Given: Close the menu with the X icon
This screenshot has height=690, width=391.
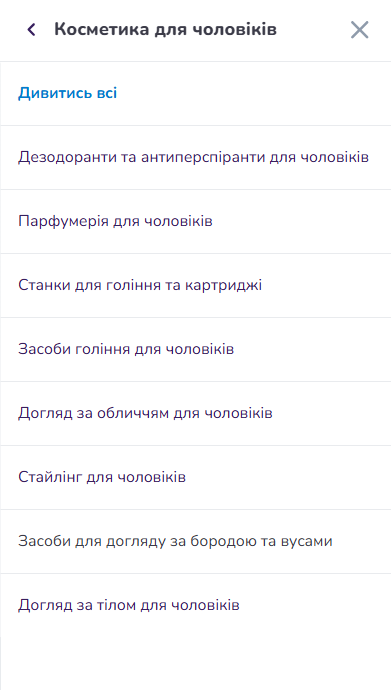Looking at the screenshot, I should tap(359, 30).
